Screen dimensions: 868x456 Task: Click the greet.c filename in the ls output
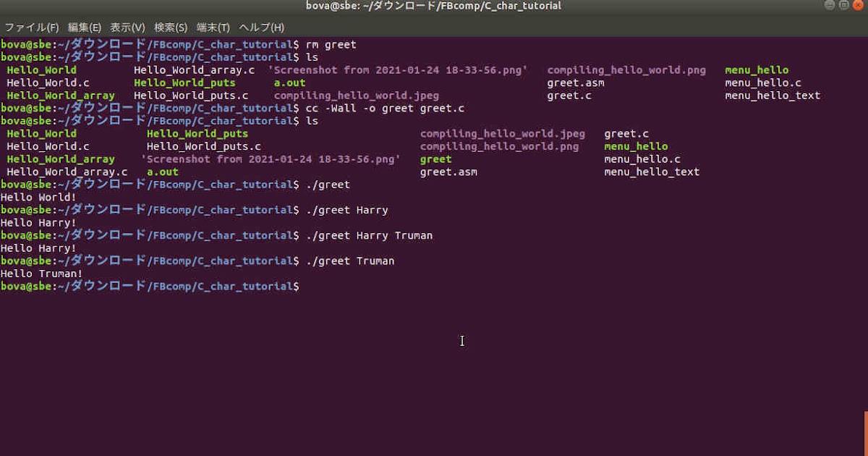pyautogui.click(x=625, y=133)
